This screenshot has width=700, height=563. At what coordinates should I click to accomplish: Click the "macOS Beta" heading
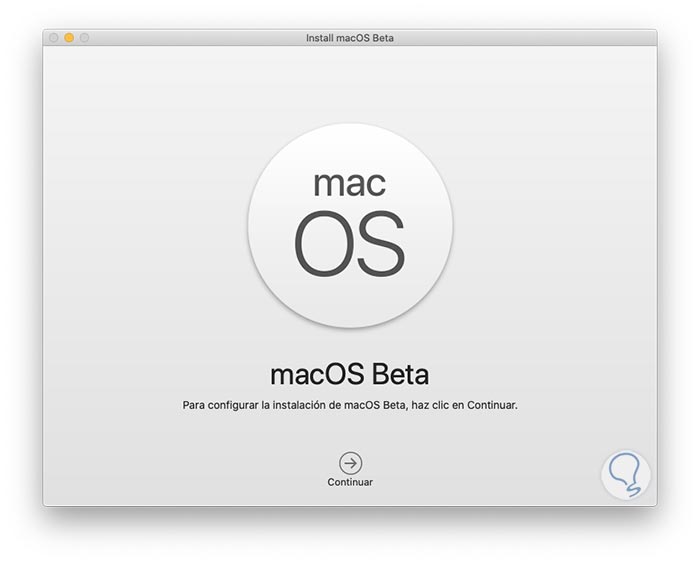(x=350, y=374)
